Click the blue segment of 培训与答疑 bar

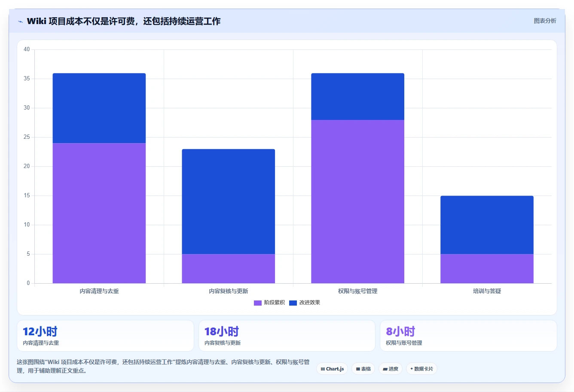pyautogui.click(x=487, y=225)
